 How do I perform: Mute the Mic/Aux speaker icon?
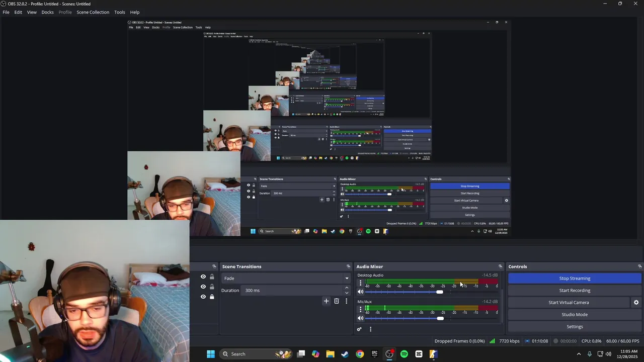tap(360, 318)
